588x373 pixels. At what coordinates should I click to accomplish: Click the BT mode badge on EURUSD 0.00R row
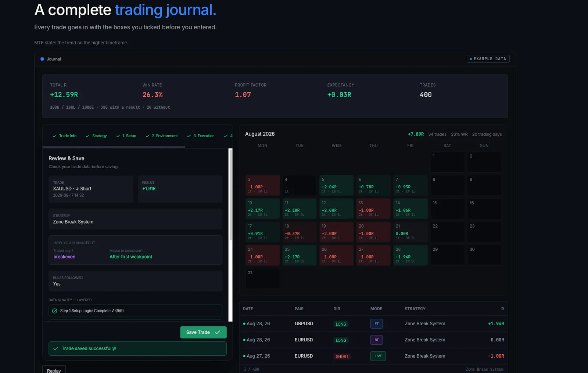[377, 340]
